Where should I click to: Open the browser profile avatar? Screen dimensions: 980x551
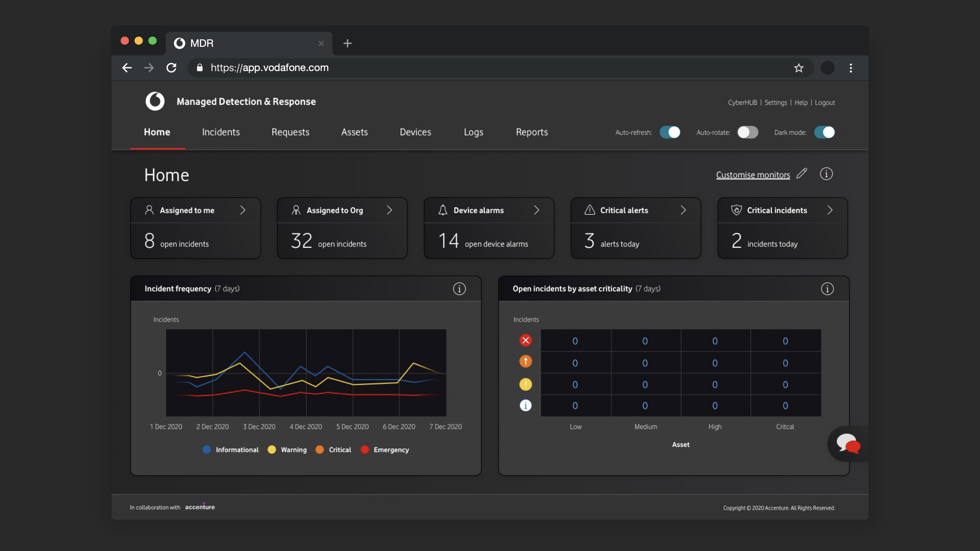tap(827, 68)
